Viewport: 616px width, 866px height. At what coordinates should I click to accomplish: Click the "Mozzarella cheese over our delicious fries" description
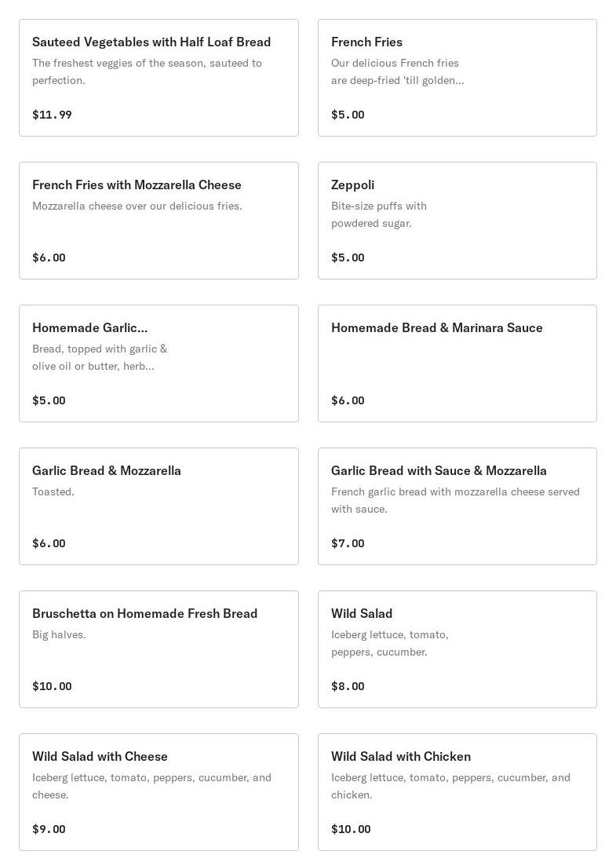point(137,206)
